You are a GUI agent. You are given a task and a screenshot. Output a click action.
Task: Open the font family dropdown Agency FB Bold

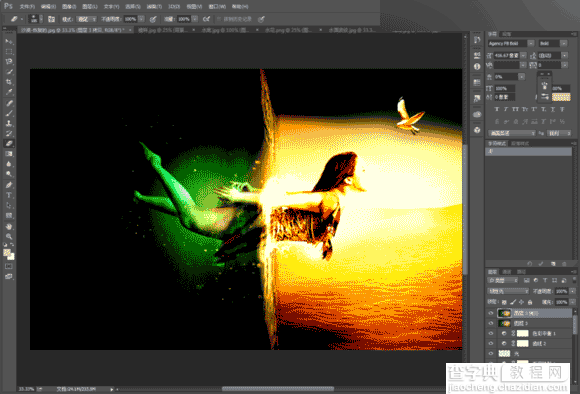click(x=530, y=44)
